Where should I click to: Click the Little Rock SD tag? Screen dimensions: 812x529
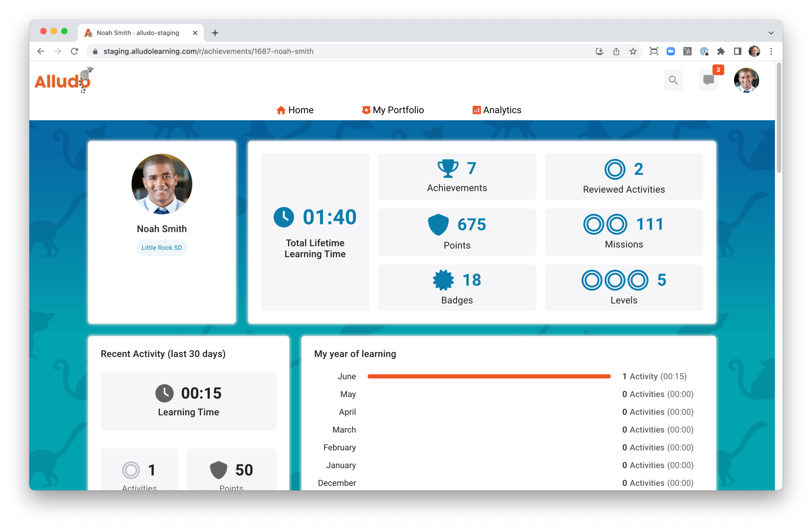[x=162, y=248]
